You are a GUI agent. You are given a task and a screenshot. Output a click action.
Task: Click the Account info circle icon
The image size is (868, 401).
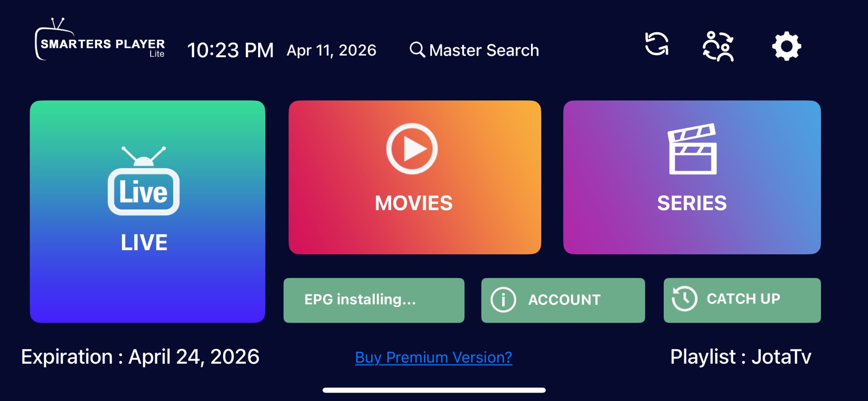[x=503, y=300]
